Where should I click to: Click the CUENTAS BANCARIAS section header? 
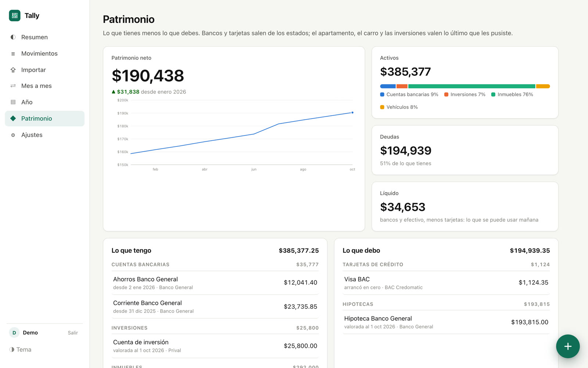click(140, 265)
